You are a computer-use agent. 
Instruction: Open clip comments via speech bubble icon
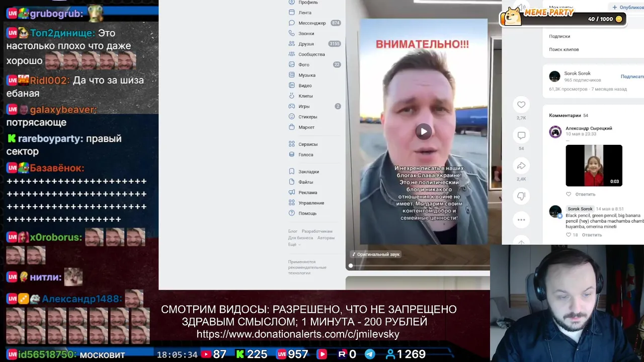(x=521, y=135)
